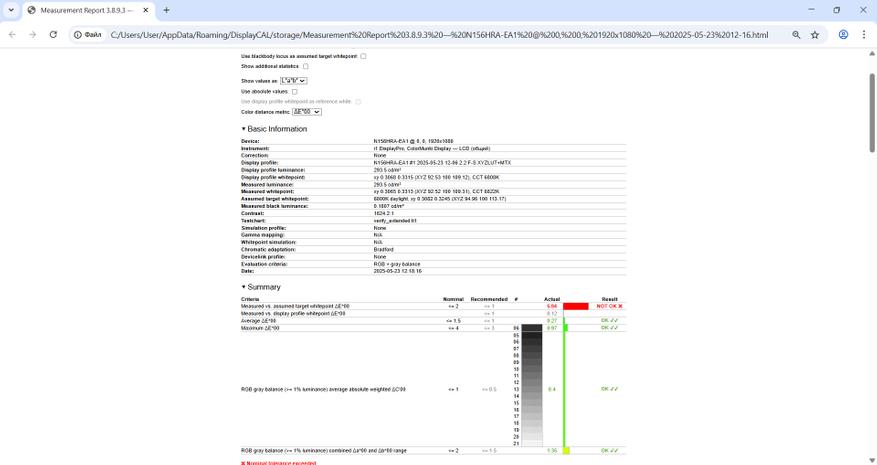
Task: Open the zoom magnifier in the address bar
Action: [796, 35]
